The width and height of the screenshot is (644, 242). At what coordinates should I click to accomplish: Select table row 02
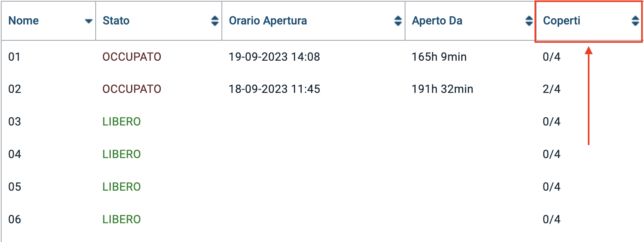(x=15, y=89)
